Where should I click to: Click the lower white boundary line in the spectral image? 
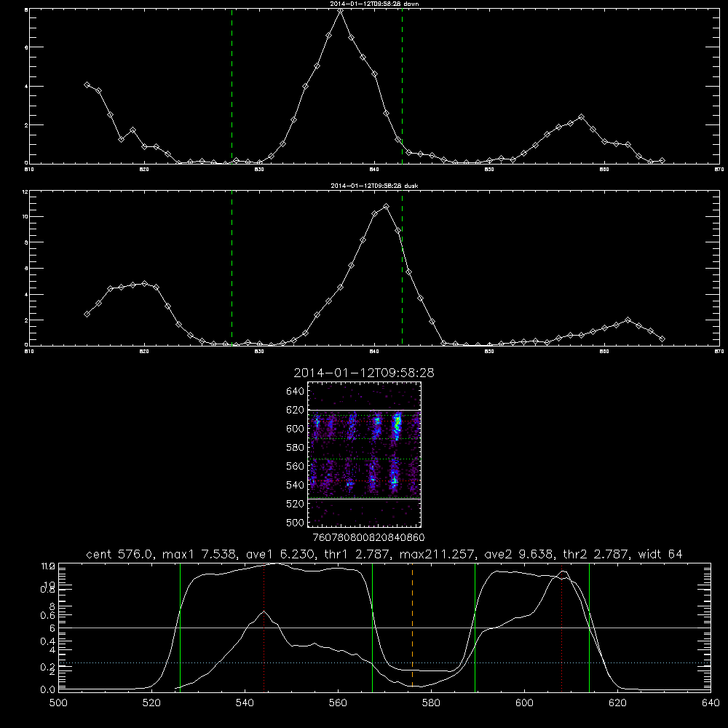tap(365, 499)
